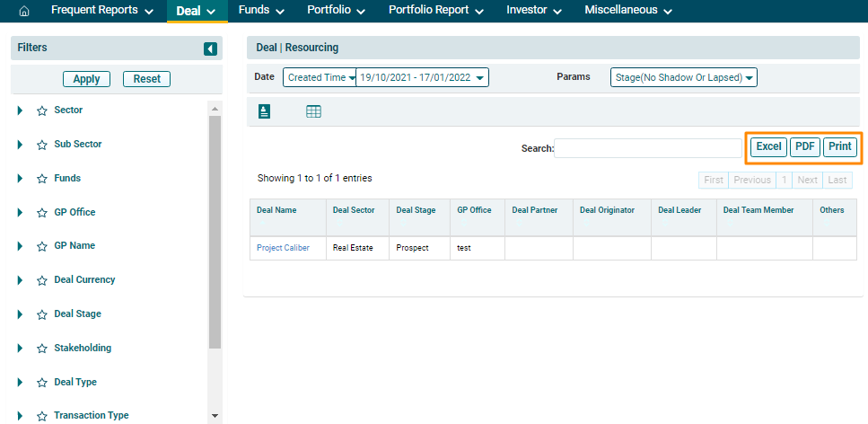Open the Date range picker dropdown
This screenshot has height=424, width=868.
pos(422,77)
